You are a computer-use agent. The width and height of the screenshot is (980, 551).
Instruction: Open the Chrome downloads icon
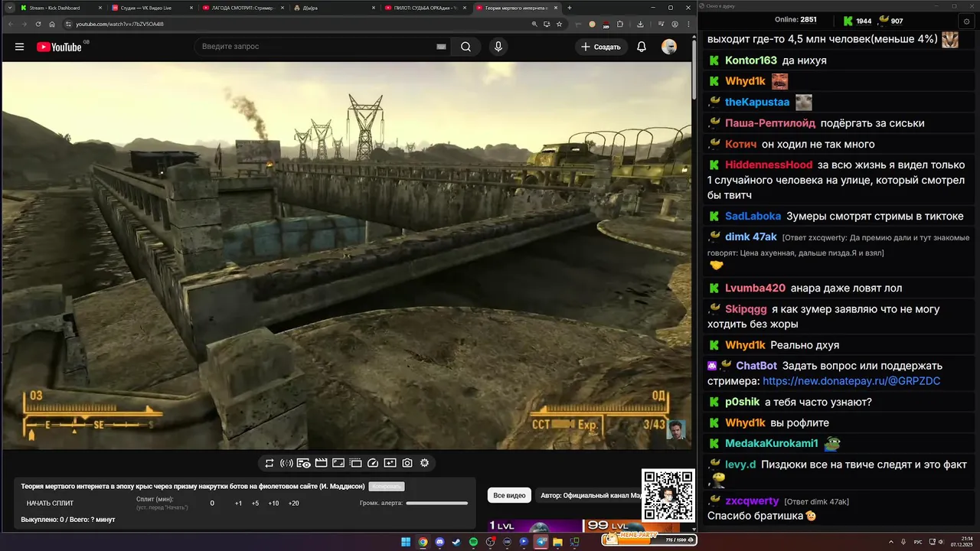pos(640,24)
